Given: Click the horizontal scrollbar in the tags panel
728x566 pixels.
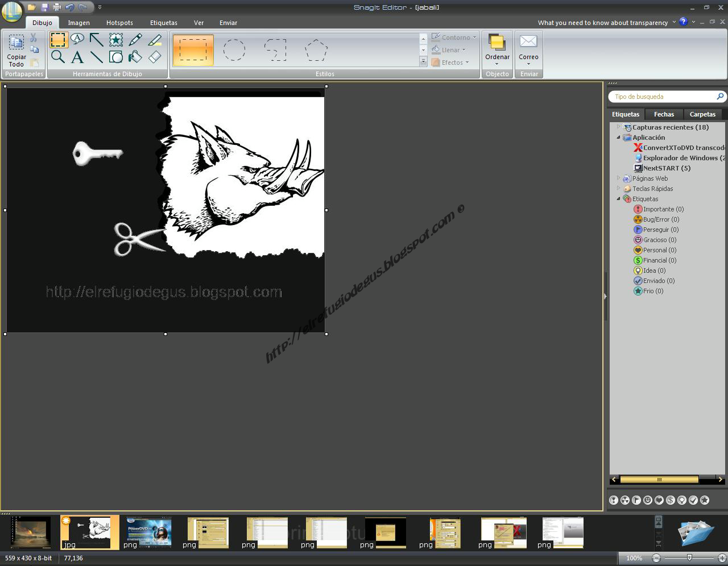Looking at the screenshot, I should click(x=659, y=480).
